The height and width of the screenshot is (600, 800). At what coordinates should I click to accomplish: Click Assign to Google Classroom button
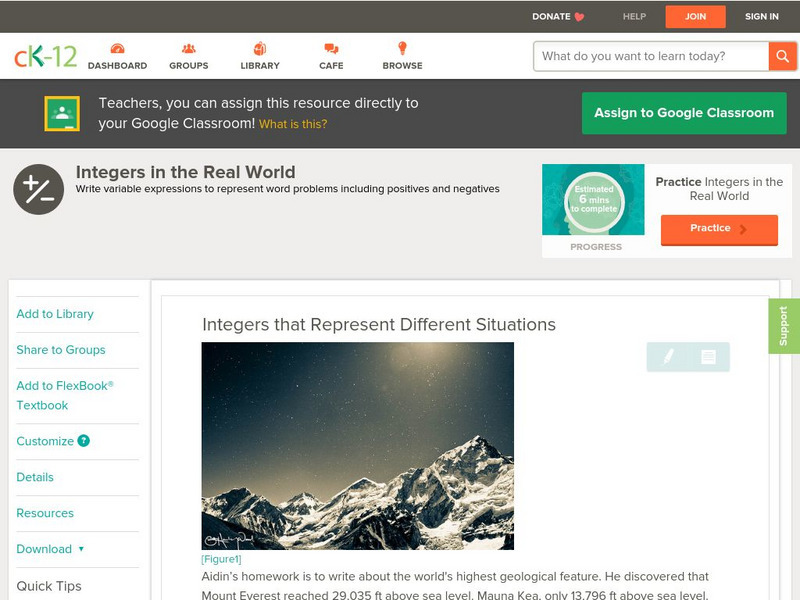[x=684, y=113]
